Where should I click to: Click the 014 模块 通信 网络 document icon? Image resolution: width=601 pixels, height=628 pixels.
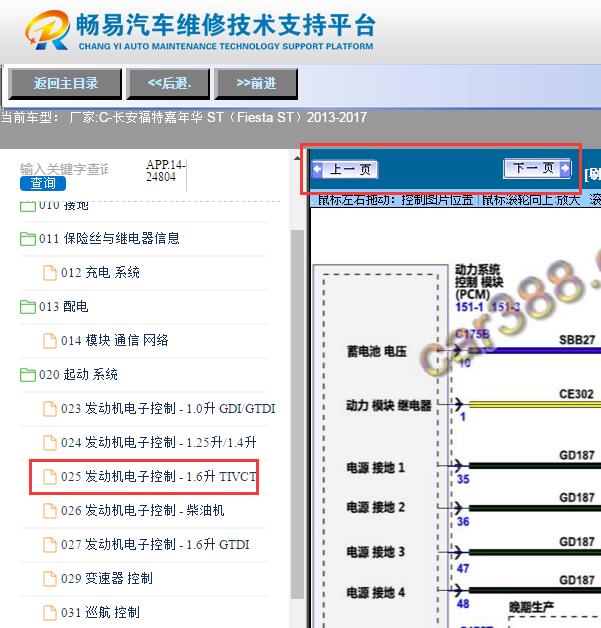click(50, 341)
